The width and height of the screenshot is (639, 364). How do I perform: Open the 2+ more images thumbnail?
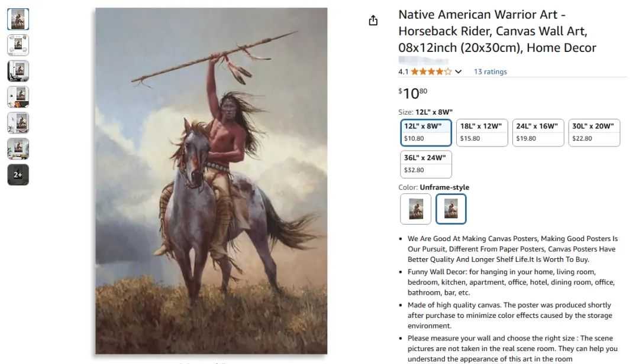(18, 175)
